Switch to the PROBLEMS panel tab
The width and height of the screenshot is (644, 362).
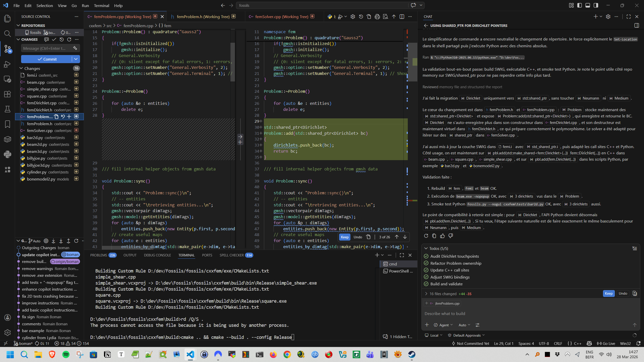click(x=99, y=255)
